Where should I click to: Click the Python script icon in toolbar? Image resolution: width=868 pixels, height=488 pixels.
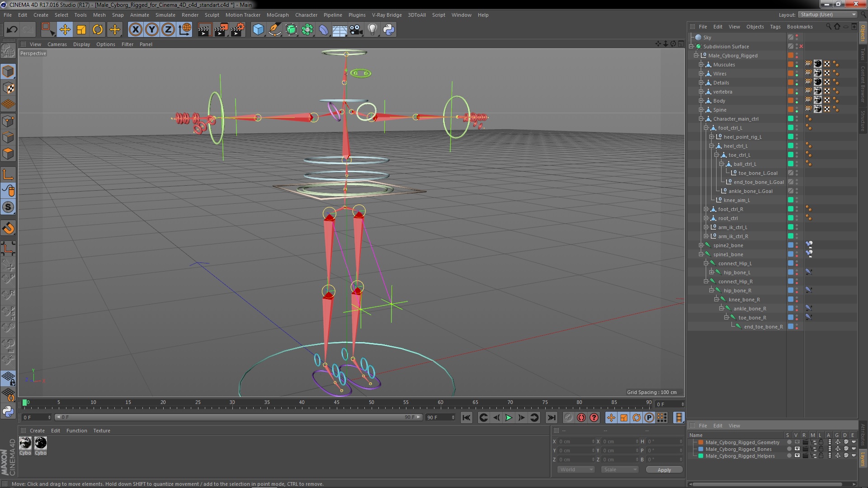(x=389, y=30)
